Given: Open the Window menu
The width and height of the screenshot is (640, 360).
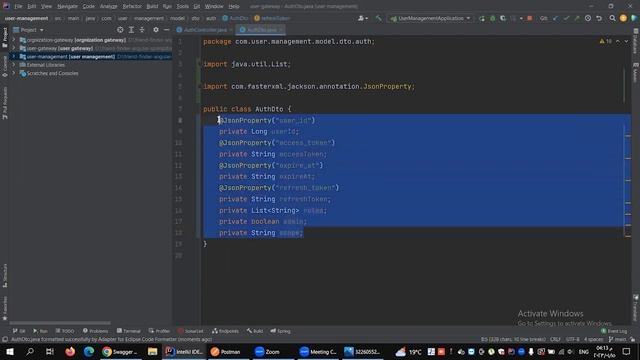Looking at the screenshot, I should [x=214, y=7].
